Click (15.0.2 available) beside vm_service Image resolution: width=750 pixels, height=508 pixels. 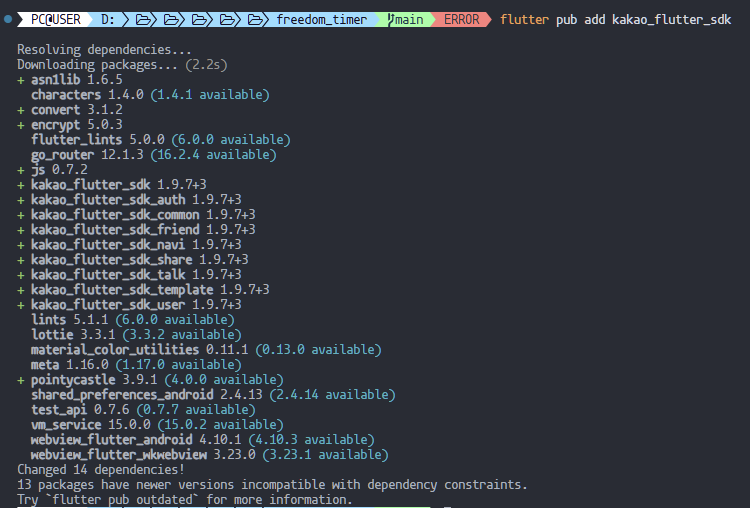point(221,424)
